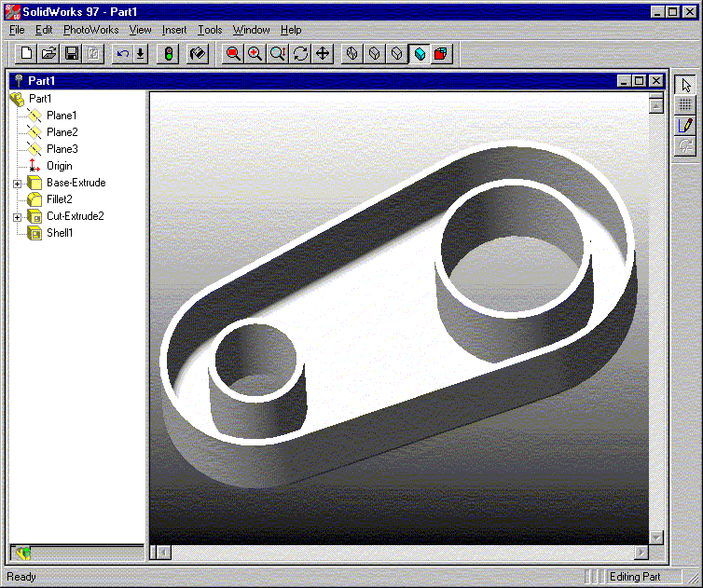Screen dimensions: 703x588
Task: Maximize the inner Part1 document window
Action: pyautogui.click(x=640, y=81)
